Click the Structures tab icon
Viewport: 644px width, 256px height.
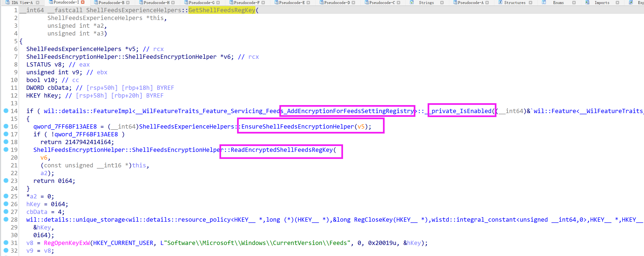[500, 3]
